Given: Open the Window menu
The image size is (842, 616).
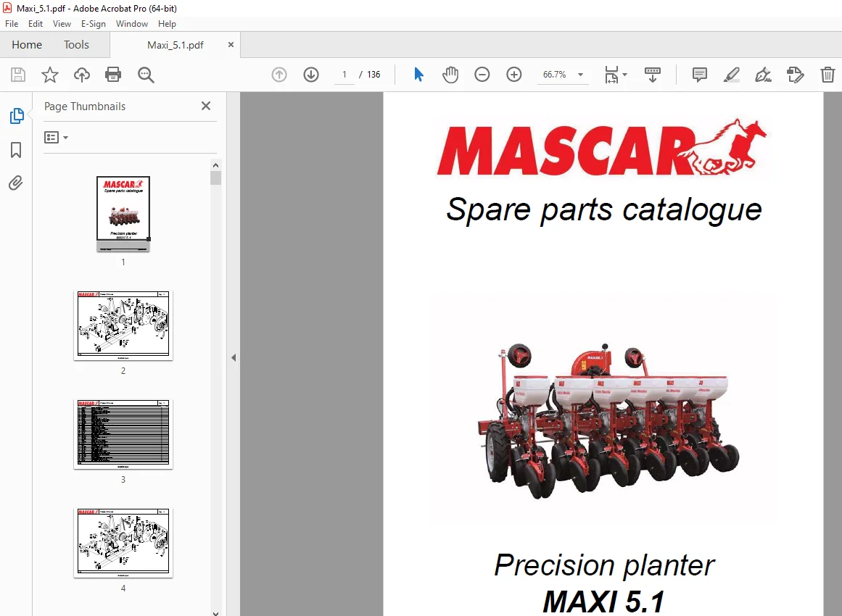Looking at the screenshot, I should coord(131,24).
